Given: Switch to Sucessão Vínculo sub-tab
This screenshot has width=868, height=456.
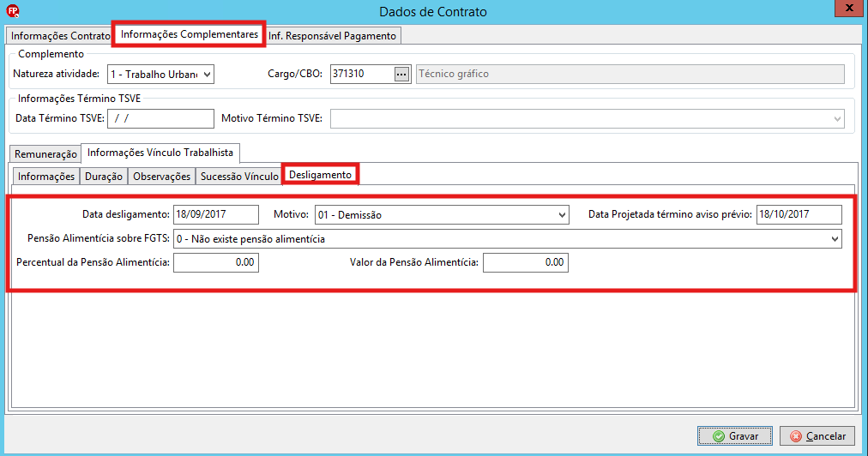Looking at the screenshot, I should coord(239,176).
